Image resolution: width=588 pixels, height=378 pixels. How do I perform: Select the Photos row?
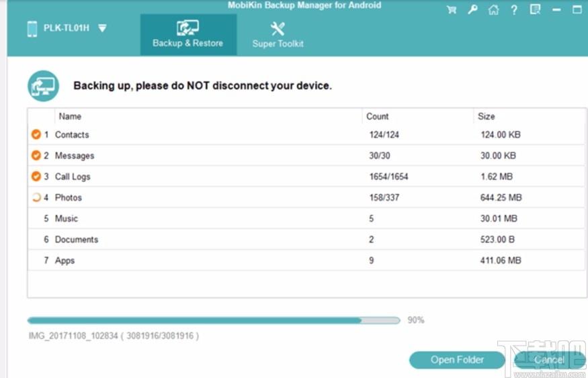(x=306, y=197)
